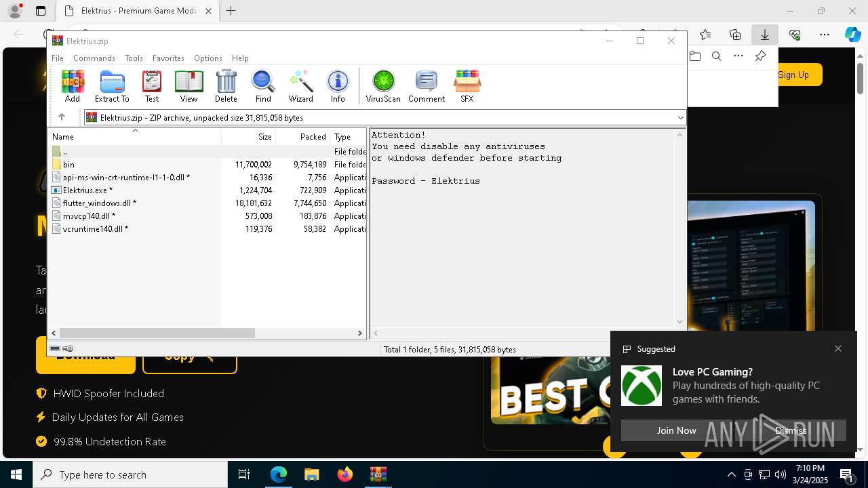Click comment pane scroll down arrow
The image size is (868, 488).
tap(680, 322)
